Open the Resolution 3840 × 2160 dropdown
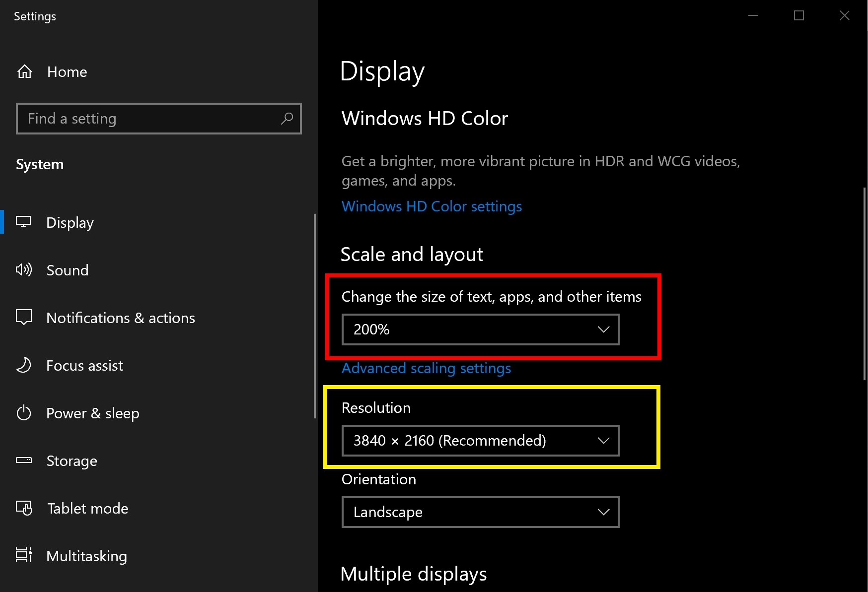 click(481, 441)
